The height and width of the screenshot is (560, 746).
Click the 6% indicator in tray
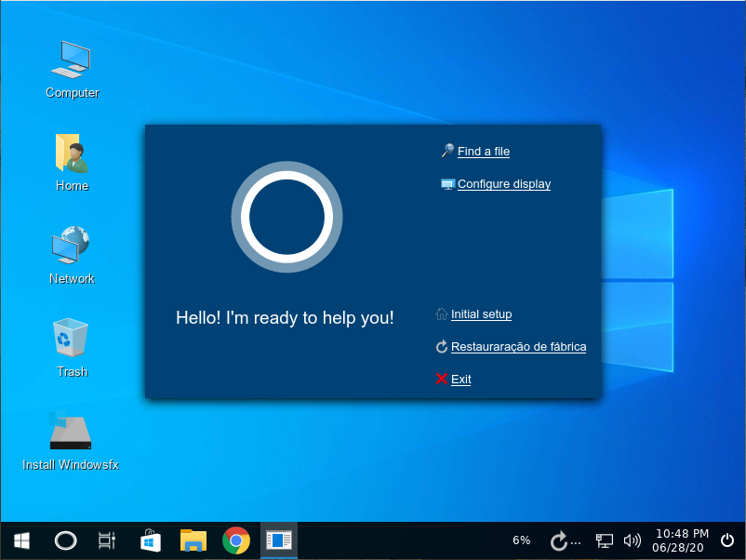click(x=521, y=540)
